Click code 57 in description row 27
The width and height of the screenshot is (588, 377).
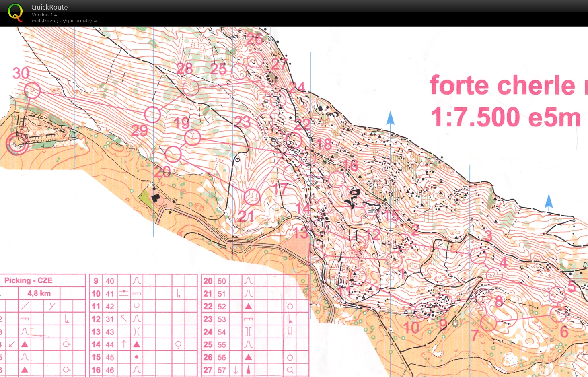click(x=222, y=370)
